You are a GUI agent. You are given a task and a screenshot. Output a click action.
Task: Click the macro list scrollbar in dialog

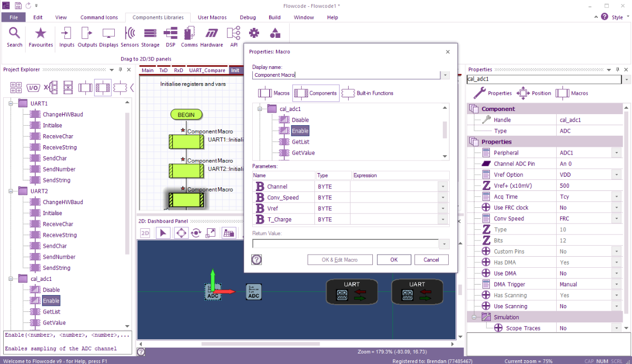click(x=445, y=129)
